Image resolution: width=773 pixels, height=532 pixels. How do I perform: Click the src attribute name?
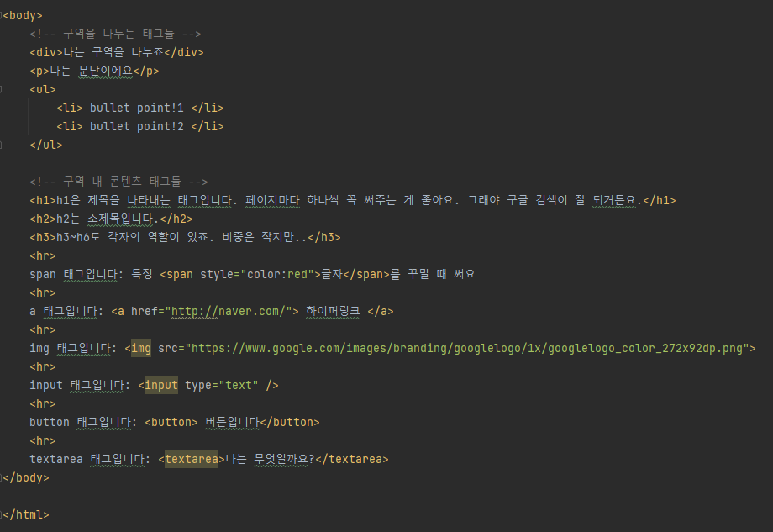tap(167, 349)
